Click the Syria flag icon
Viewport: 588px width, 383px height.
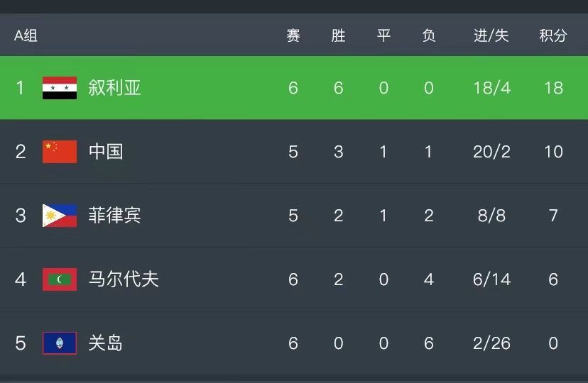click(60, 88)
